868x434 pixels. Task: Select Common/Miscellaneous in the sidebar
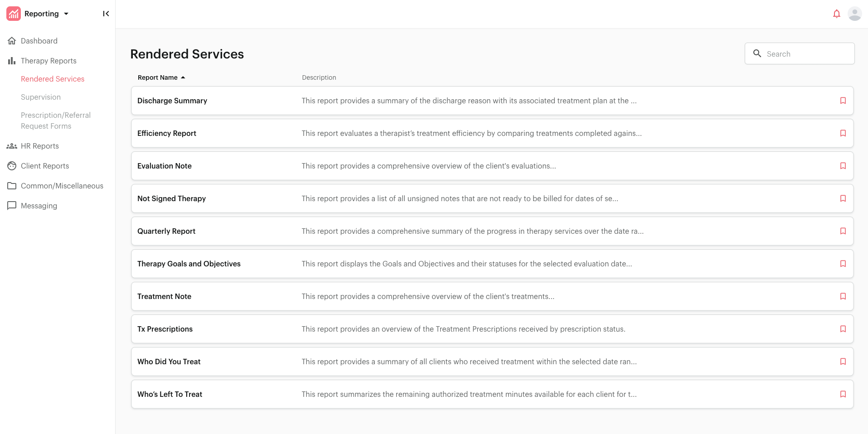62,186
